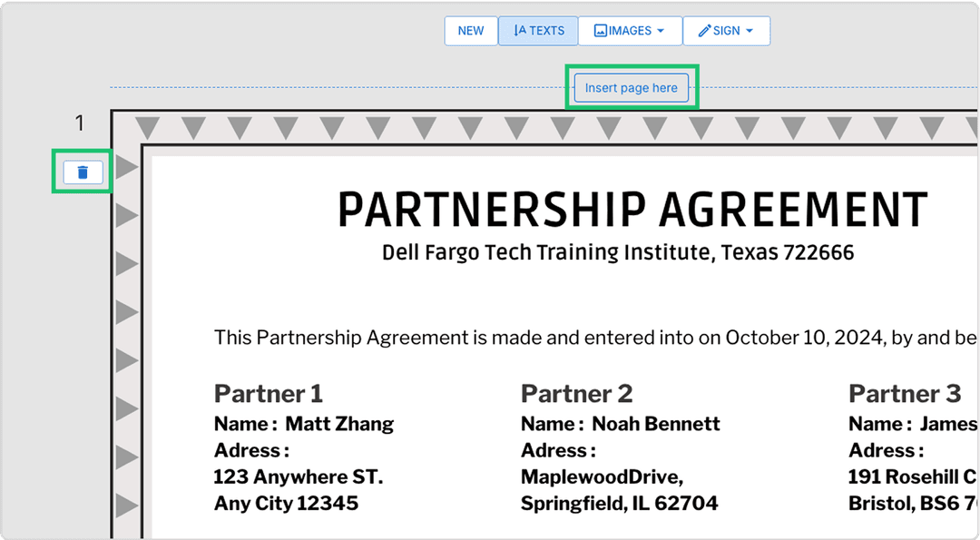Click the Partner 1 heading
This screenshot has height=540, width=980.
[268, 394]
